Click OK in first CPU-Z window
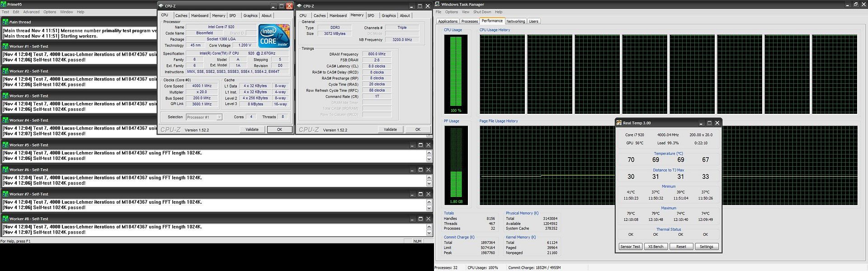 point(279,129)
